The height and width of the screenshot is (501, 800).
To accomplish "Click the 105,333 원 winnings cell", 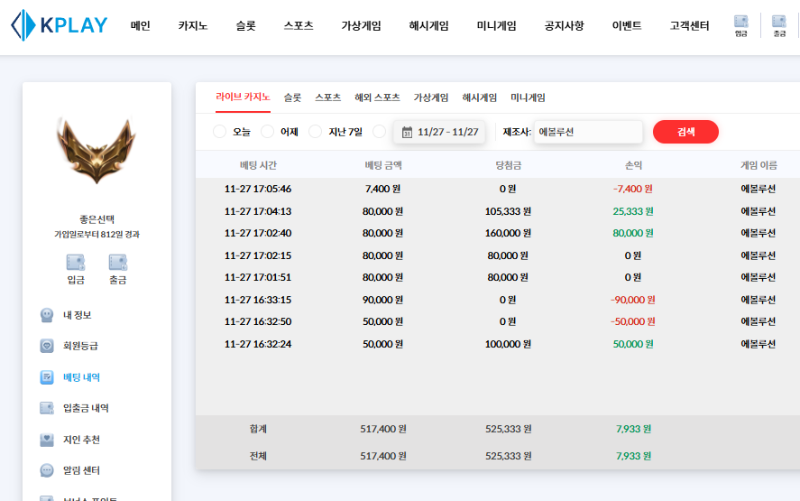I will pyautogui.click(x=508, y=211).
